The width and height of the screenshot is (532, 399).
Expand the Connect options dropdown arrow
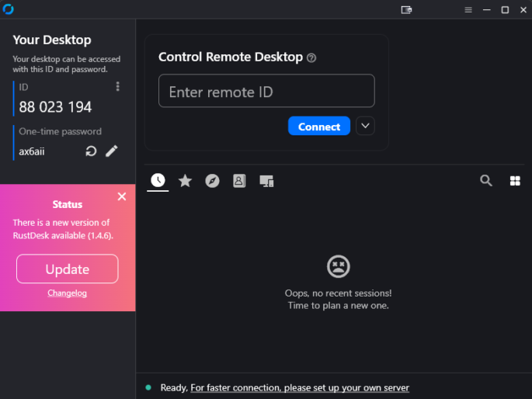[x=365, y=126]
